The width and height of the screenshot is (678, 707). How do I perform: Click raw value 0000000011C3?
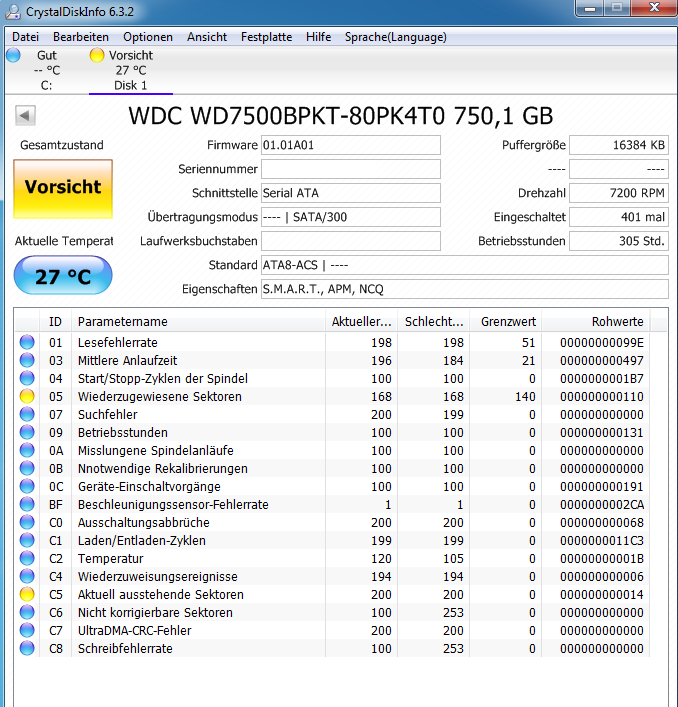pyautogui.click(x=602, y=541)
